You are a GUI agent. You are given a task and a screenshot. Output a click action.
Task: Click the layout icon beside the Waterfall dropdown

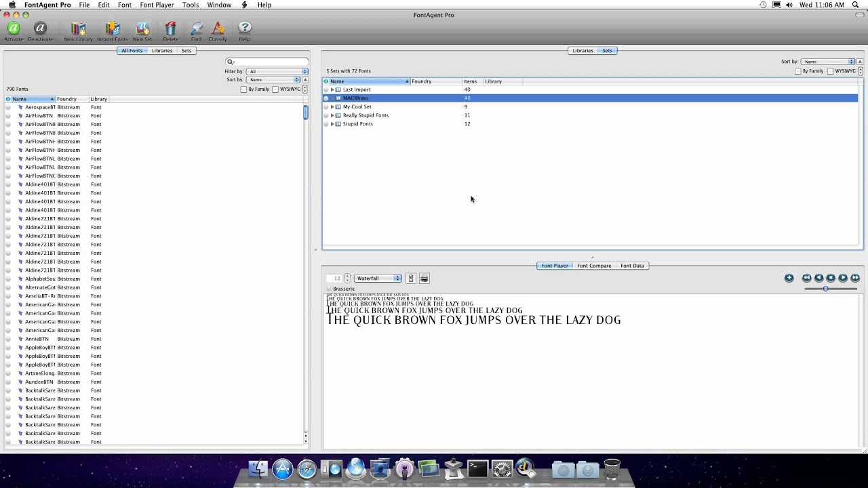click(411, 279)
